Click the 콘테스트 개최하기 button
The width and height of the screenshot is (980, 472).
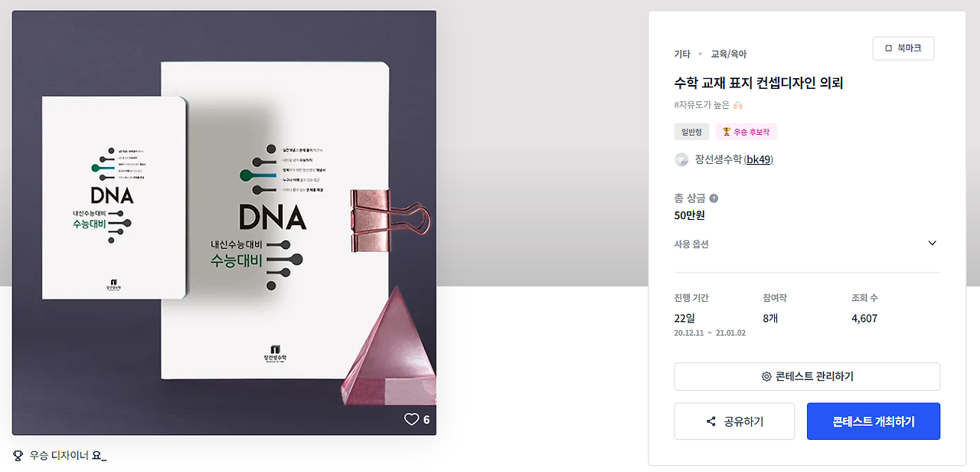(874, 421)
